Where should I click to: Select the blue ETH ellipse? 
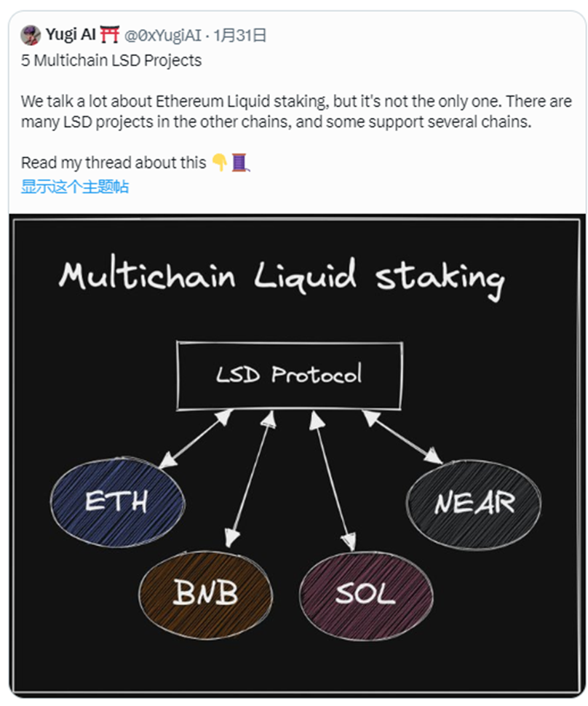point(117,502)
